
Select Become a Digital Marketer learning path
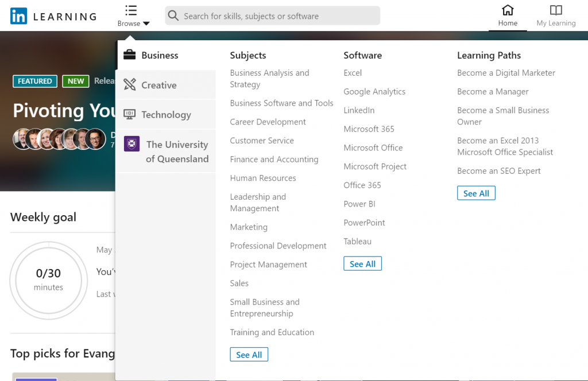pyautogui.click(x=506, y=73)
